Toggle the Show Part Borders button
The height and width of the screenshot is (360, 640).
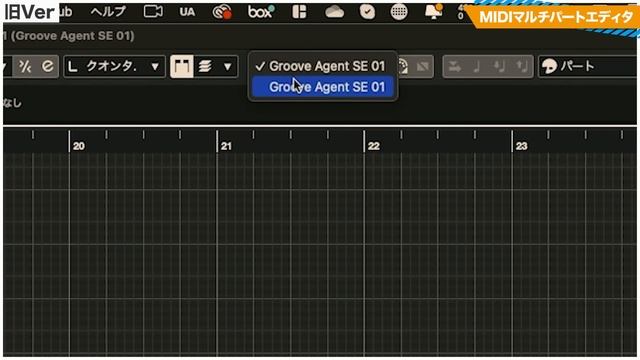(x=182, y=67)
